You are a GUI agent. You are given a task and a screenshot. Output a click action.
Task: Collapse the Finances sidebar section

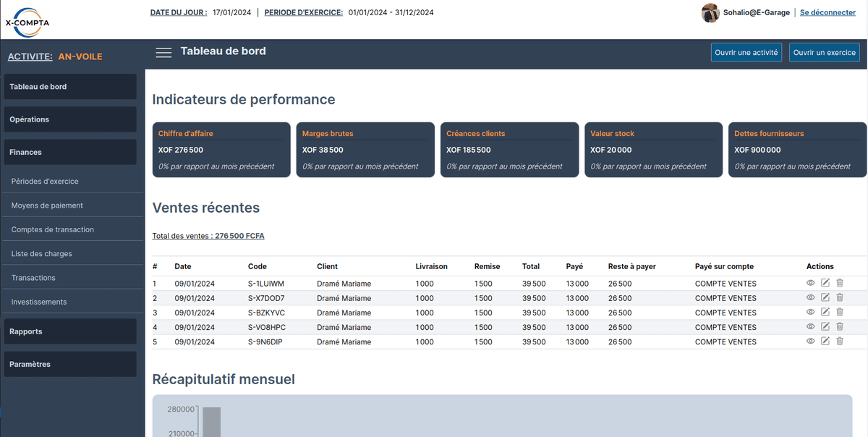tap(70, 152)
